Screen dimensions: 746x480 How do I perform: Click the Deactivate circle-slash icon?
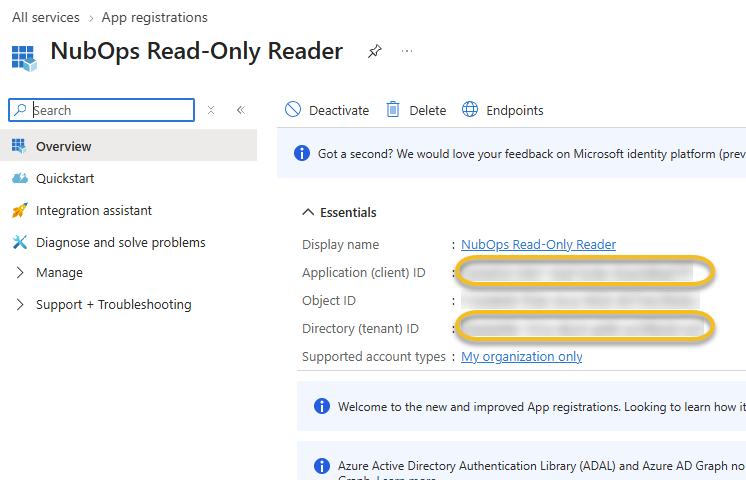click(293, 109)
